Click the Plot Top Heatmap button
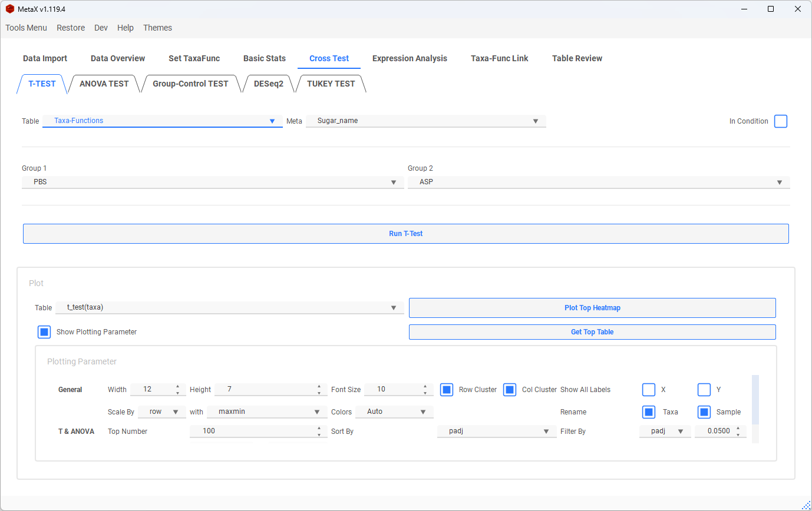This screenshot has height=511, width=812. point(592,308)
